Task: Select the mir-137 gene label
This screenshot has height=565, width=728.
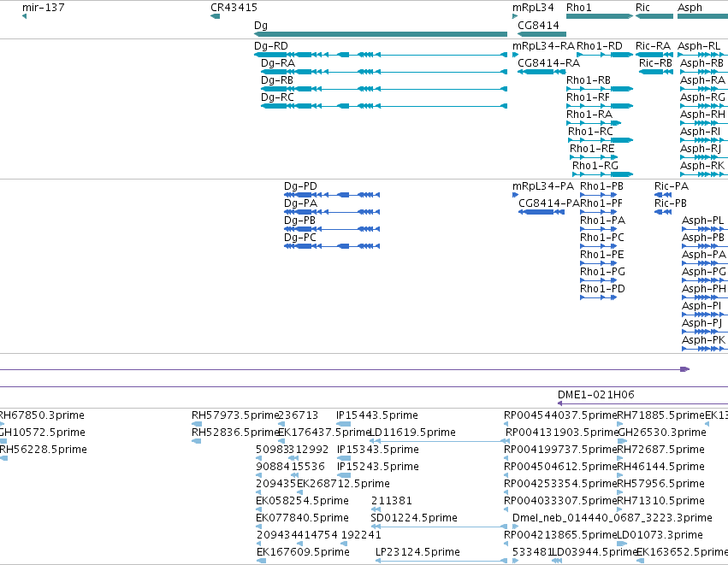Action: click(x=43, y=8)
